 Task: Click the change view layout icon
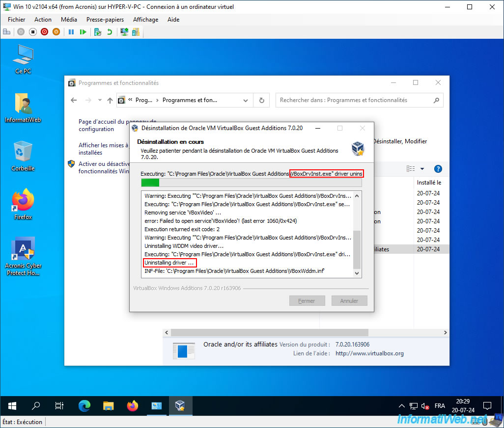point(411,169)
